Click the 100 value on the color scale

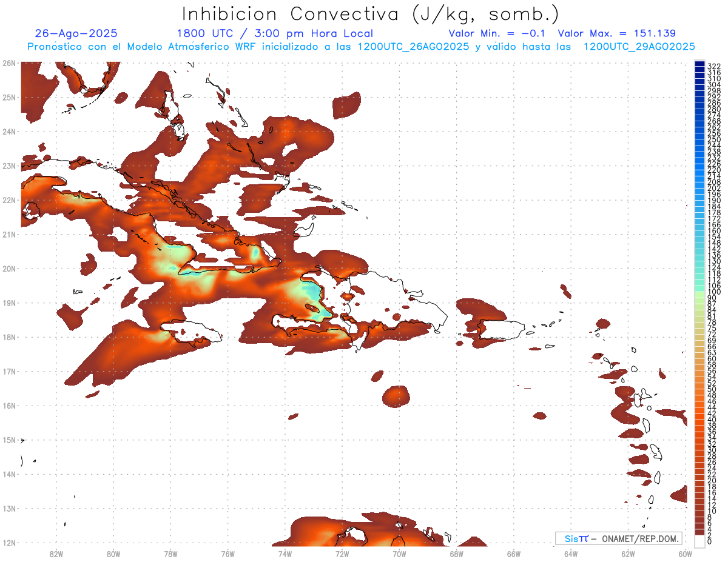click(x=714, y=292)
